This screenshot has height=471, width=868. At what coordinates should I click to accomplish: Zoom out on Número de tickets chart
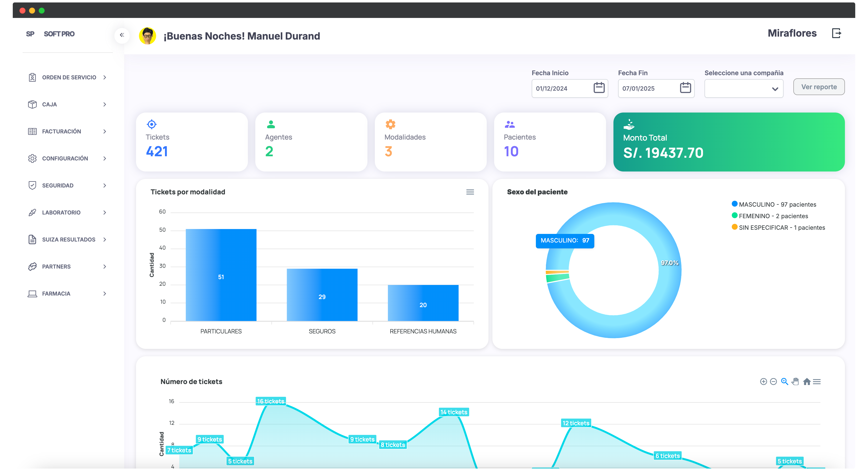(x=773, y=381)
